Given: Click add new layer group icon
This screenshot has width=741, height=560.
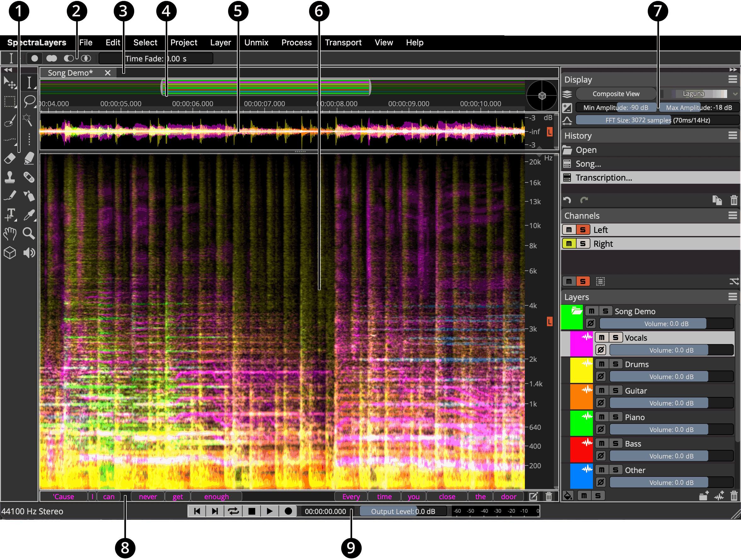Looking at the screenshot, I should click(704, 496).
